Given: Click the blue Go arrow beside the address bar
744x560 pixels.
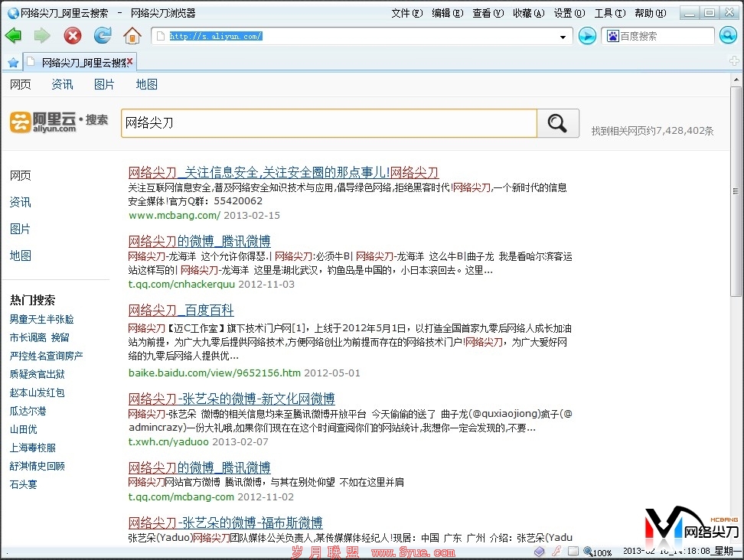Looking at the screenshot, I should (x=587, y=36).
